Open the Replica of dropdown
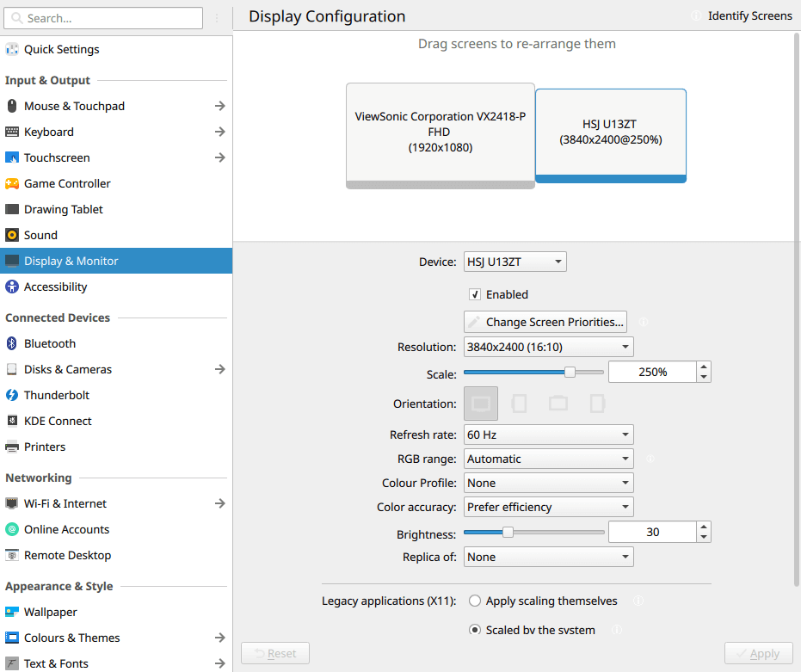801x672 pixels. click(549, 557)
